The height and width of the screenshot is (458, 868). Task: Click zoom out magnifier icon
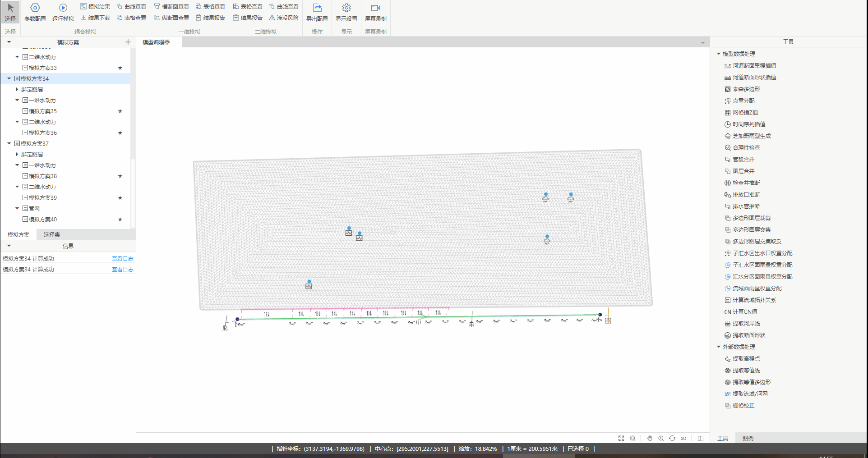click(633, 438)
